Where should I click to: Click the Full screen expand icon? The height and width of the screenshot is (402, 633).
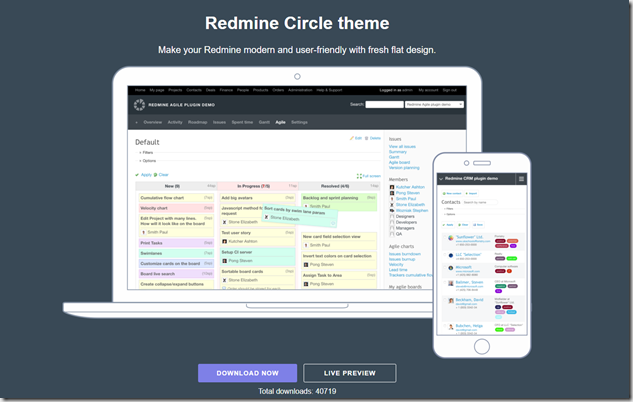[359, 176]
